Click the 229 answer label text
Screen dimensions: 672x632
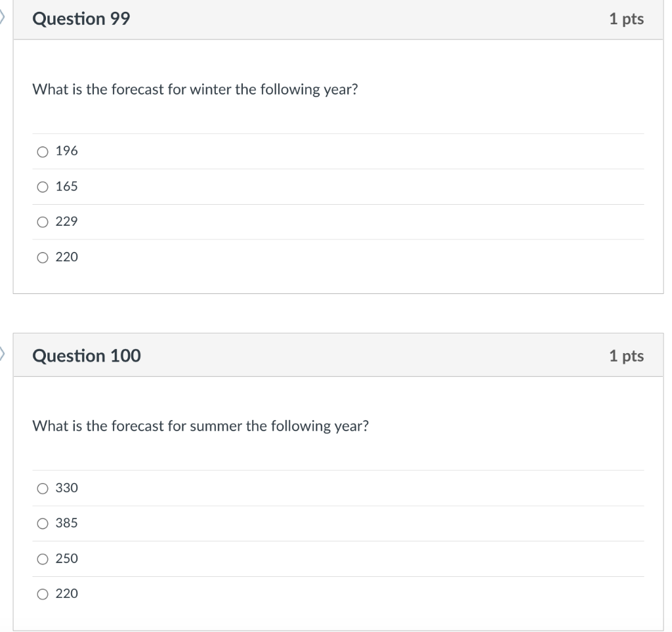(x=67, y=222)
